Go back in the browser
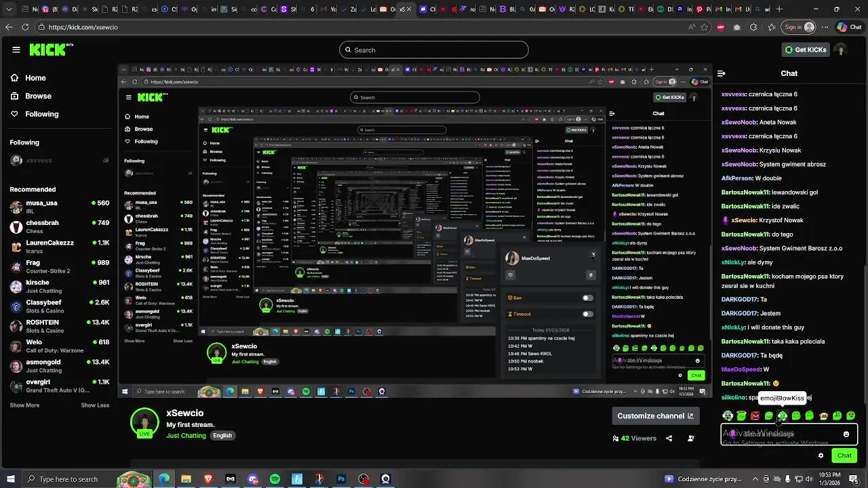 tap(9, 27)
